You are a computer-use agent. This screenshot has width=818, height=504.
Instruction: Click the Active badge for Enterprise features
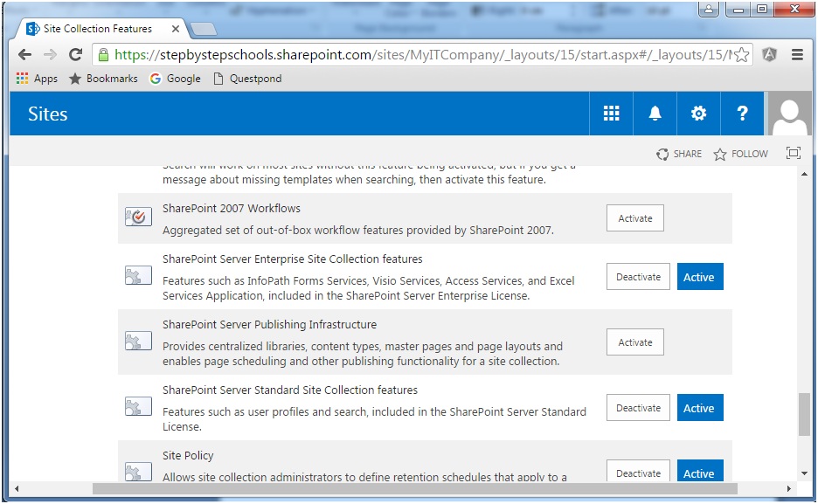(700, 277)
